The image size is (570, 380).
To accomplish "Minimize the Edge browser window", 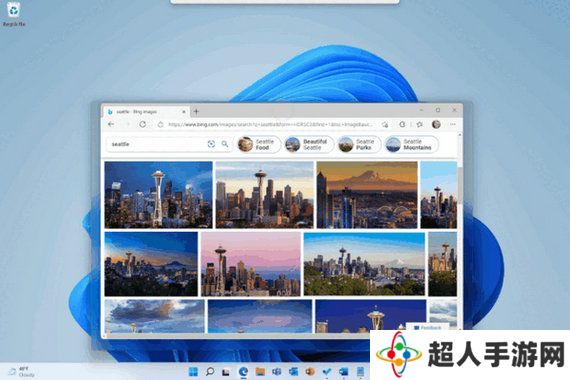I will pos(422,110).
